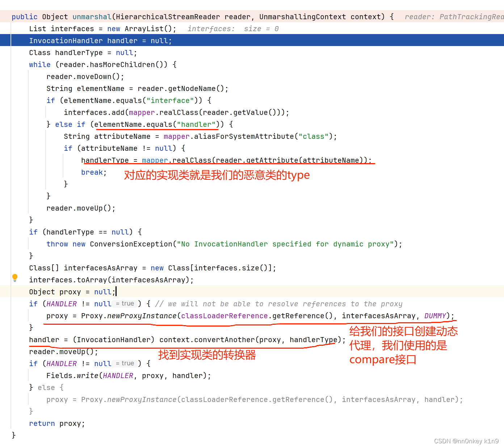Click 'context.convertAnother(proxy, handlerType)' call
The height and width of the screenshot is (448, 504).
(x=250, y=340)
